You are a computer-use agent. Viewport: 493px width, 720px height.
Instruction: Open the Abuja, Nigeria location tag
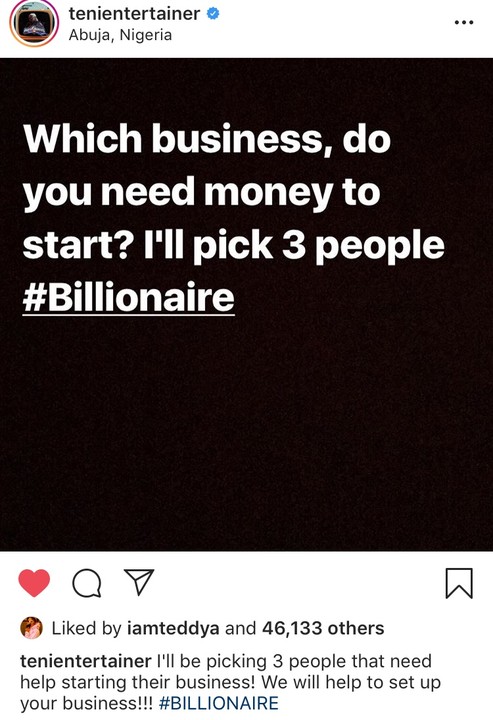pos(120,35)
